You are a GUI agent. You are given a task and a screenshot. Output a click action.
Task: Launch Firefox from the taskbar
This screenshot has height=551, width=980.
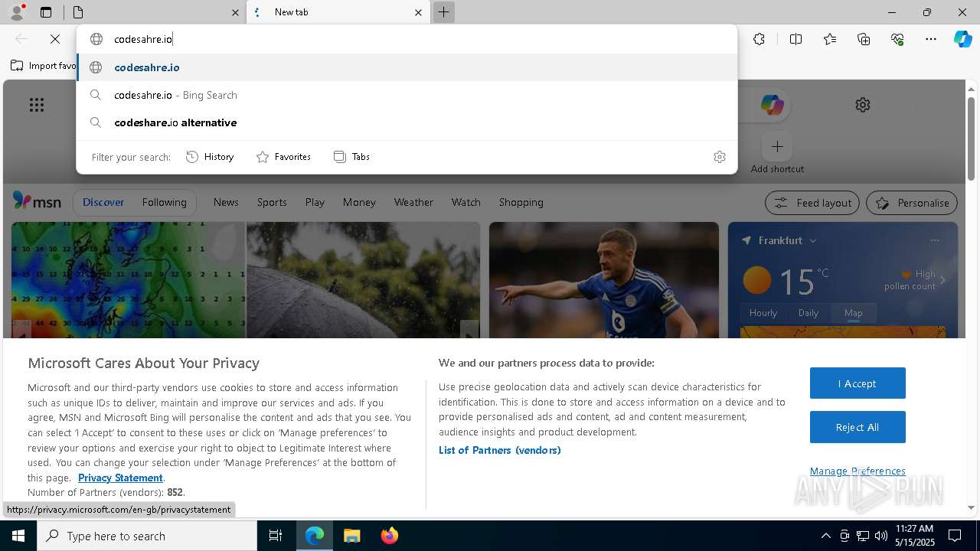pos(389,536)
